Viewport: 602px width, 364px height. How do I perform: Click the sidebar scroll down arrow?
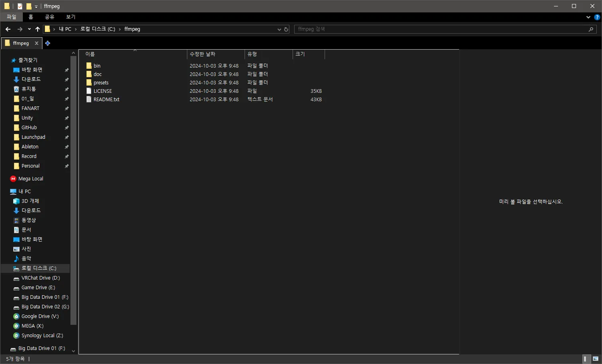(73, 351)
